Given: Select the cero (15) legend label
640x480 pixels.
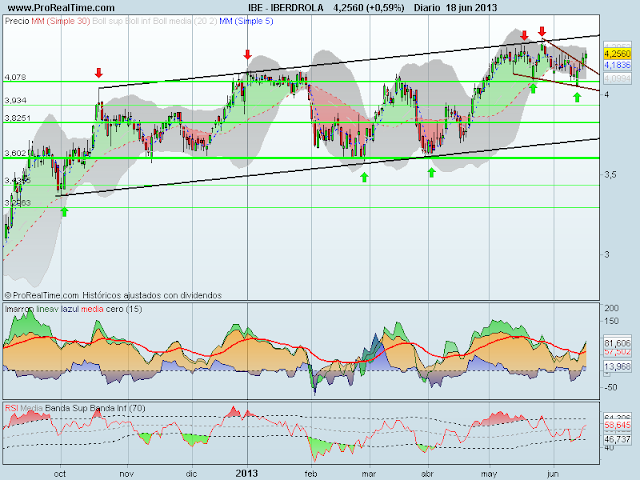Looking at the screenshot, I should pos(124,309).
